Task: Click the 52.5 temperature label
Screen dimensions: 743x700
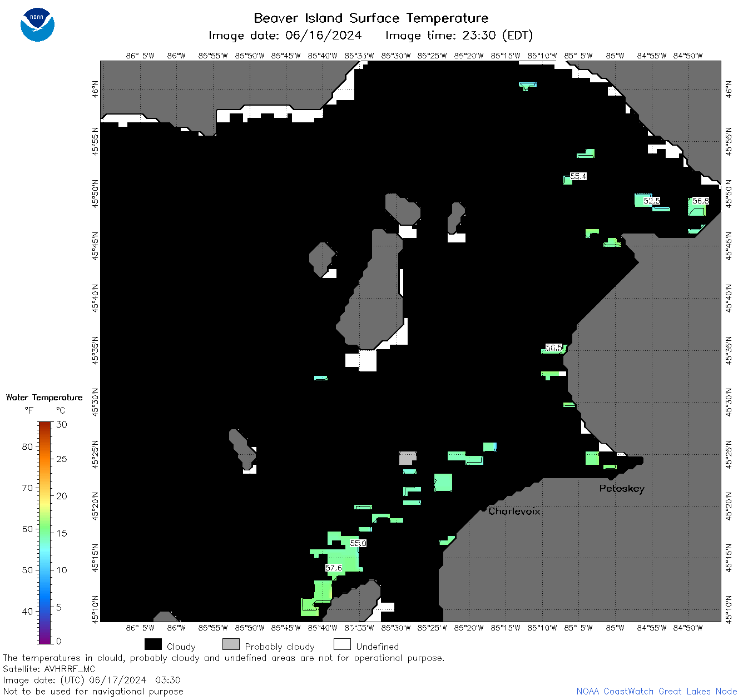Action: pos(652,201)
